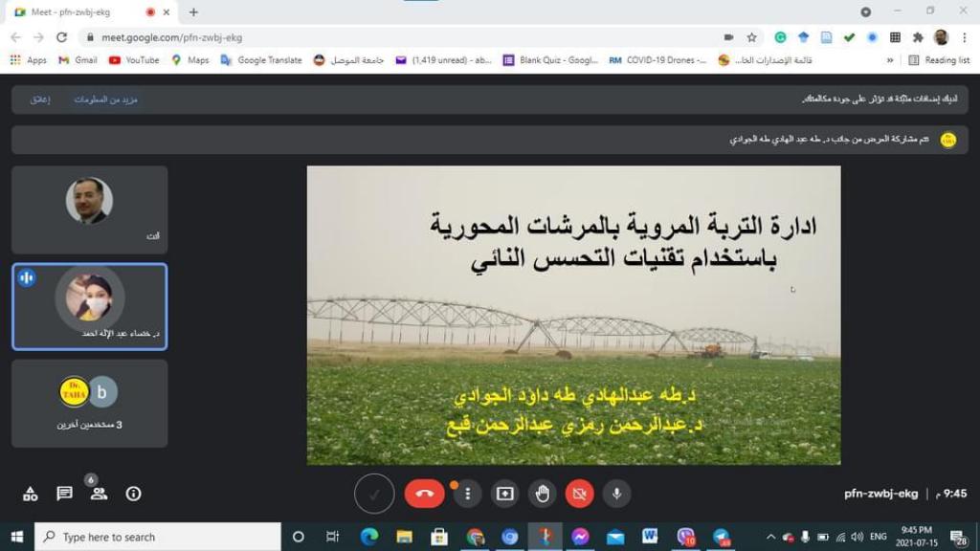The image size is (980, 551).
Task: Dismiss the notice with 'إغلاق' button
Action: [40, 99]
